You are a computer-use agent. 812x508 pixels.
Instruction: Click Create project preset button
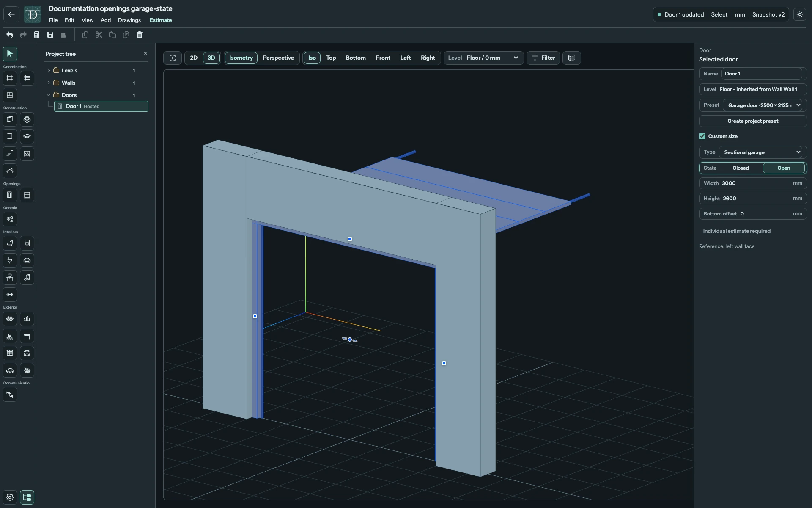[753, 121]
